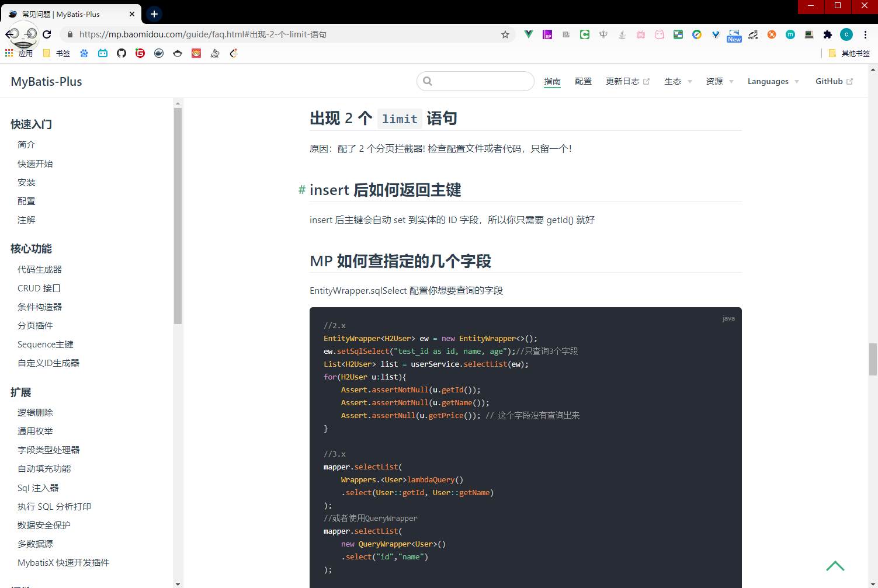
Task: Open the Vue devtools extension icon
Action: tap(529, 34)
